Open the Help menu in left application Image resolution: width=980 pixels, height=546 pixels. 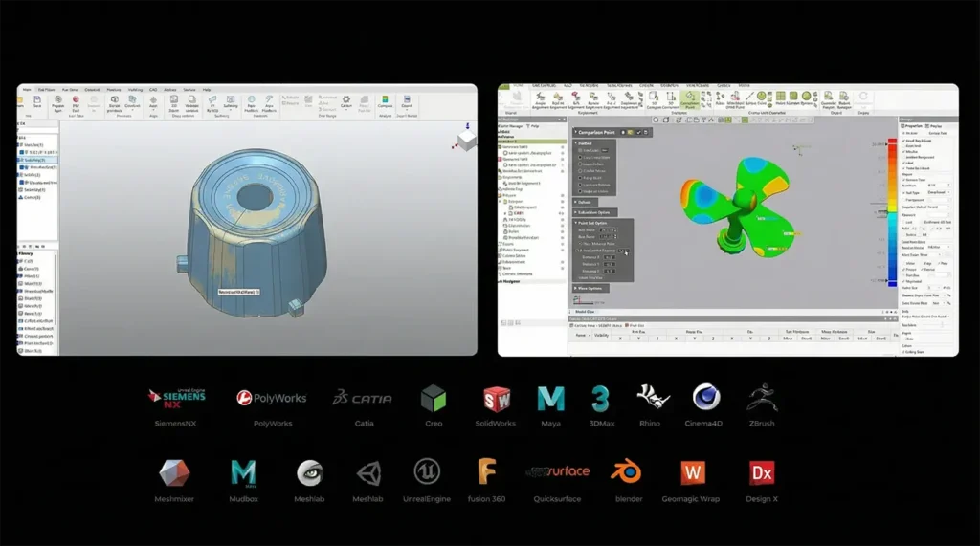pyautogui.click(x=207, y=89)
